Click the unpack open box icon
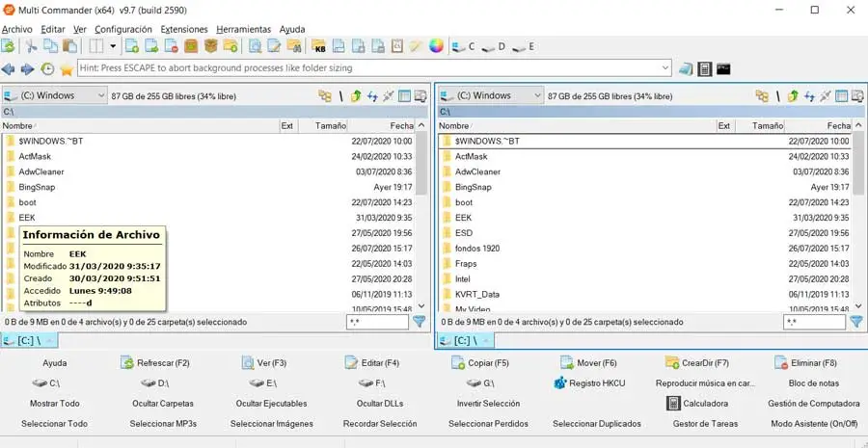The height and width of the screenshot is (448, 868). coord(210,46)
